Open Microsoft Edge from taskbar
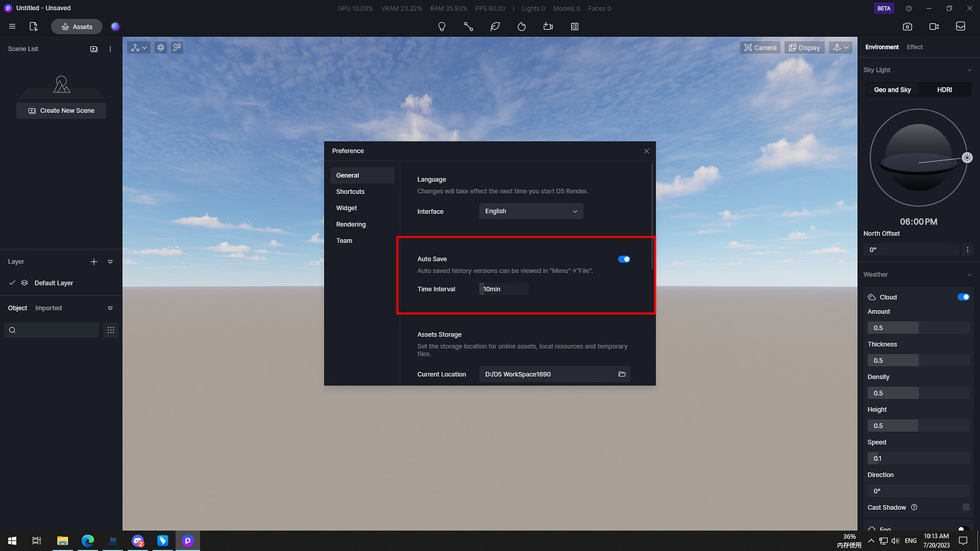The image size is (980, 551). tap(87, 541)
